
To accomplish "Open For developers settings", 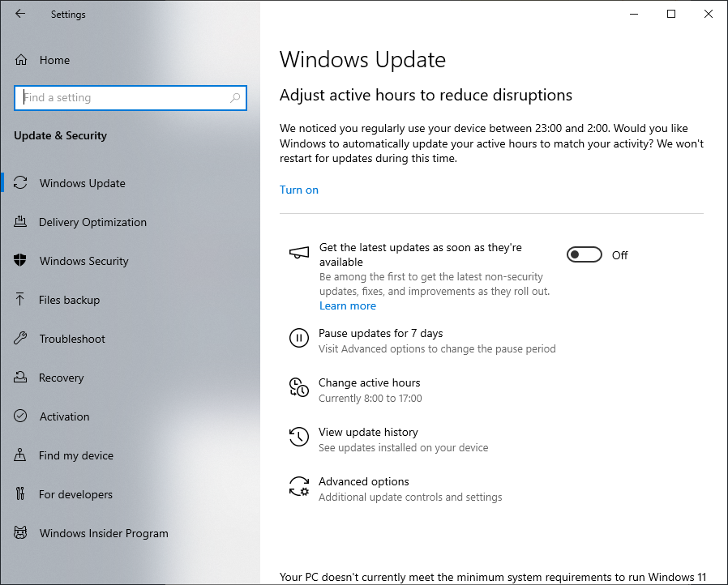I will click(x=75, y=494).
